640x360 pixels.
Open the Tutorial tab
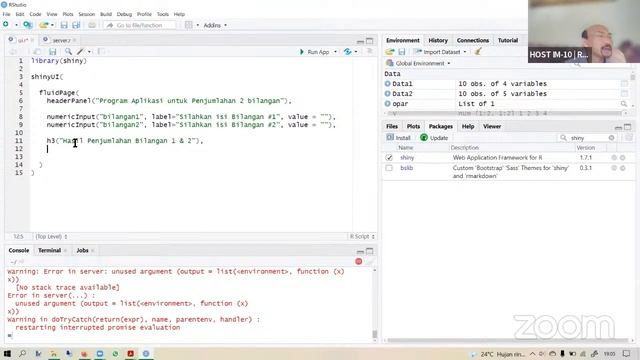pyautogui.click(x=508, y=40)
